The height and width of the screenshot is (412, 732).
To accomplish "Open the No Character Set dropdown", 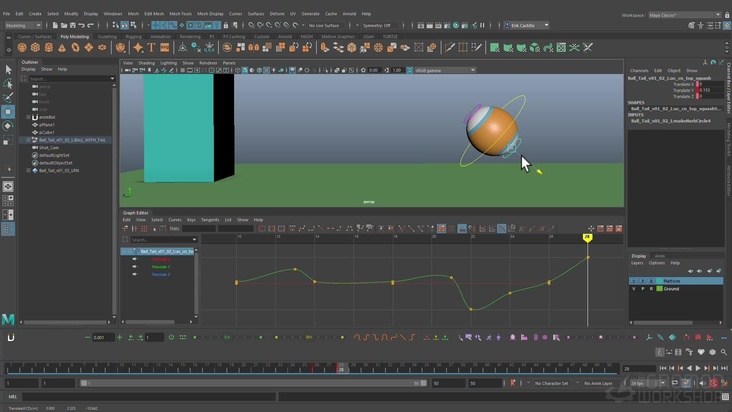I will (x=550, y=383).
